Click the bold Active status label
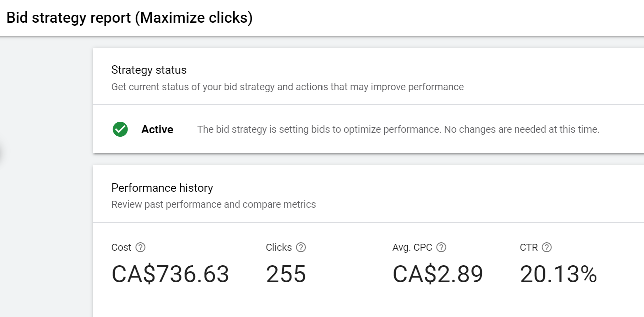The width and height of the screenshot is (644, 317). 157,129
